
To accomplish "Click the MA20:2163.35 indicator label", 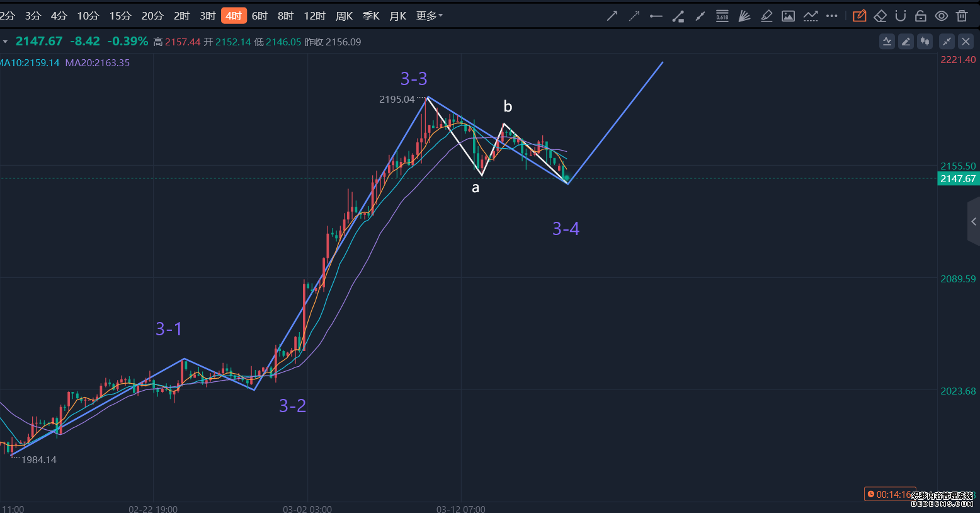I will 98,62.
